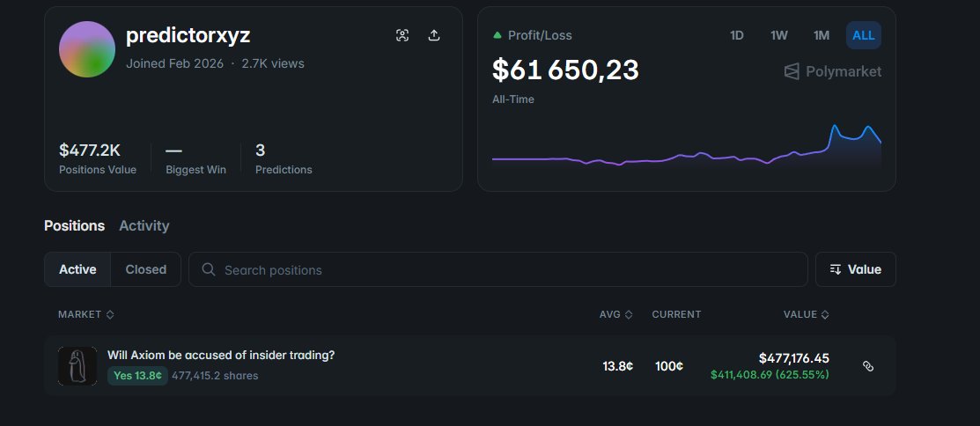Show Active positions
This screenshot has width=980, height=426.
click(77, 269)
